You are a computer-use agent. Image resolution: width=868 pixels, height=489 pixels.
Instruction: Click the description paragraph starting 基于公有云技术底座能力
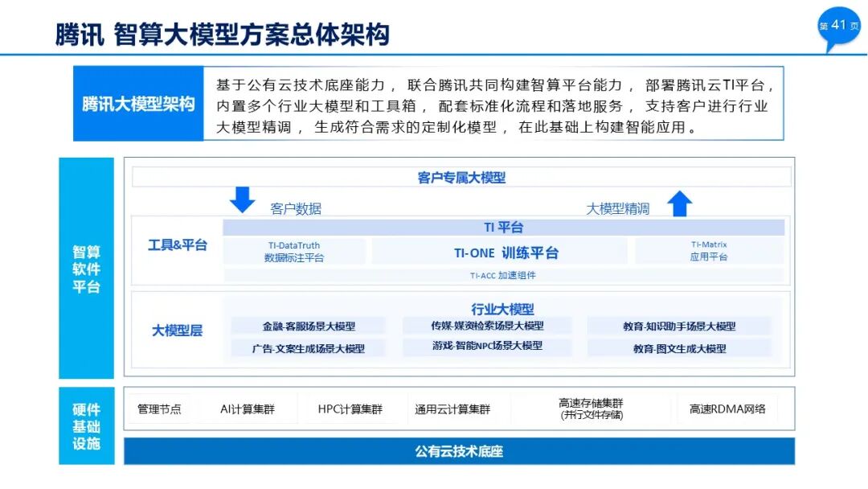493,106
